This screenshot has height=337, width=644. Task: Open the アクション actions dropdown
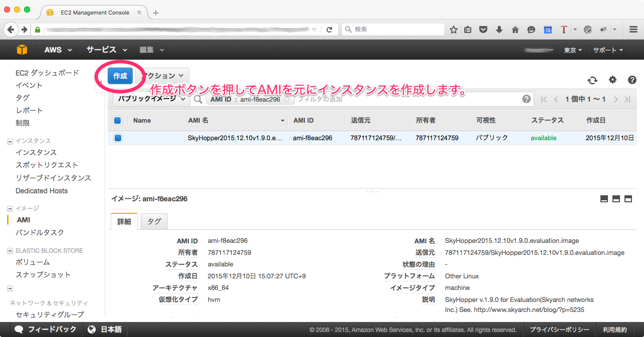[x=163, y=76]
